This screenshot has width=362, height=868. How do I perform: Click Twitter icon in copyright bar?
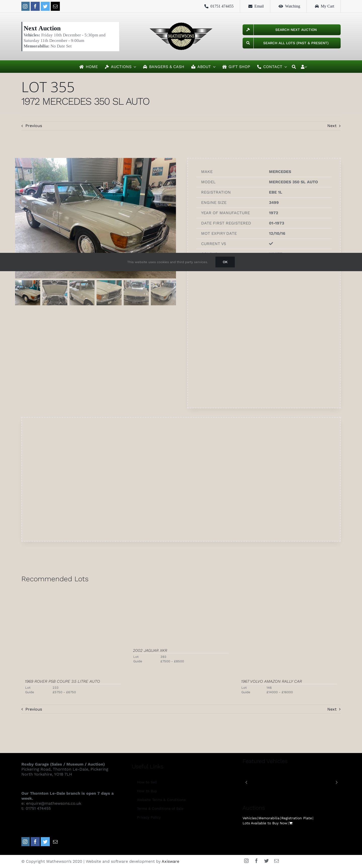(x=266, y=861)
